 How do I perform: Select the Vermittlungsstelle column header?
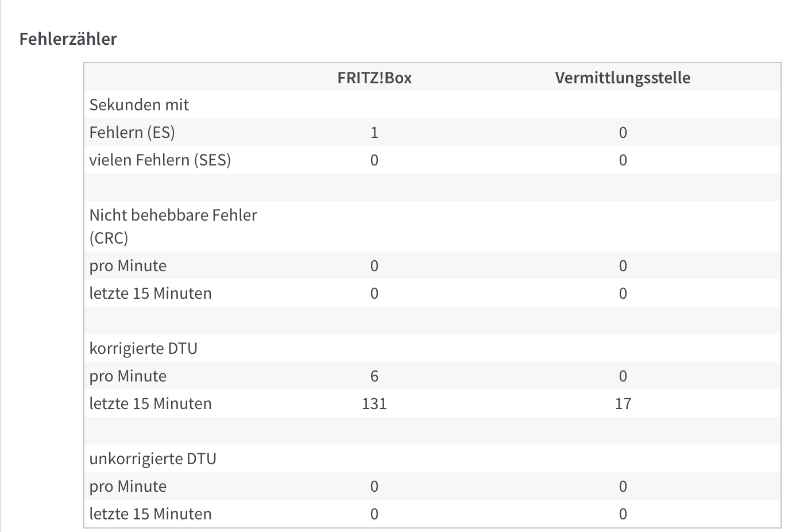(x=623, y=78)
